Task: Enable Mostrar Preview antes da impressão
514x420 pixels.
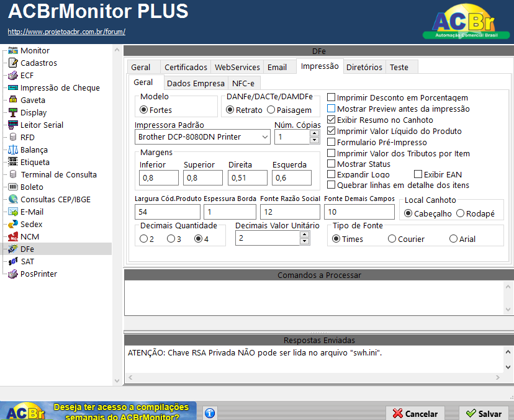Action: pos(331,109)
